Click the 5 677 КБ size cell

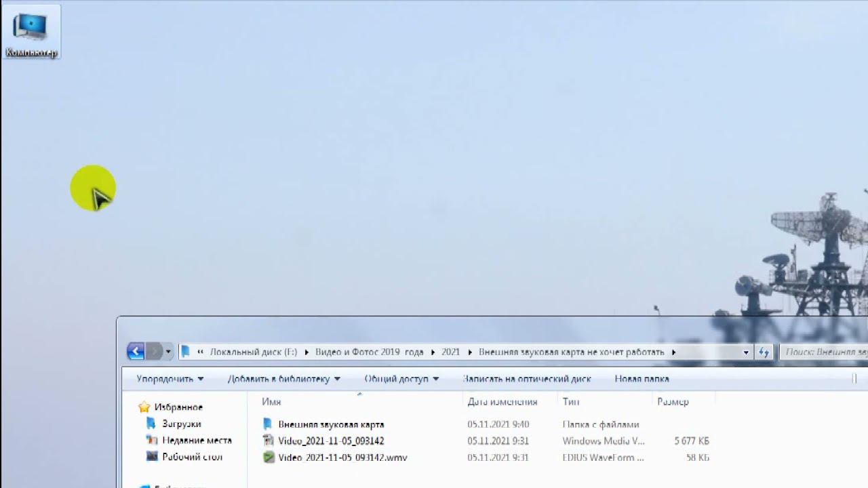click(x=692, y=441)
